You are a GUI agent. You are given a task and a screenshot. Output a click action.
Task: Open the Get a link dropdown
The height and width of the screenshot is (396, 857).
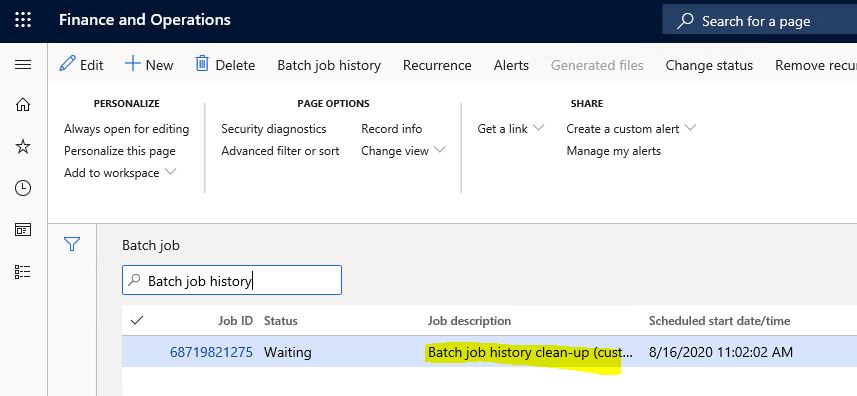click(510, 129)
